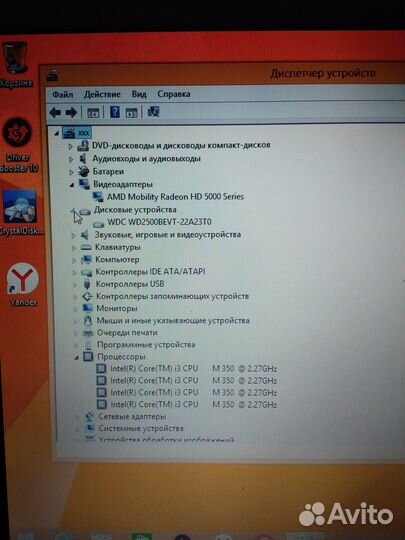Select Контроллеры IDE ATA/ATAPI category
Screen dimensions: 405x540
150,272
